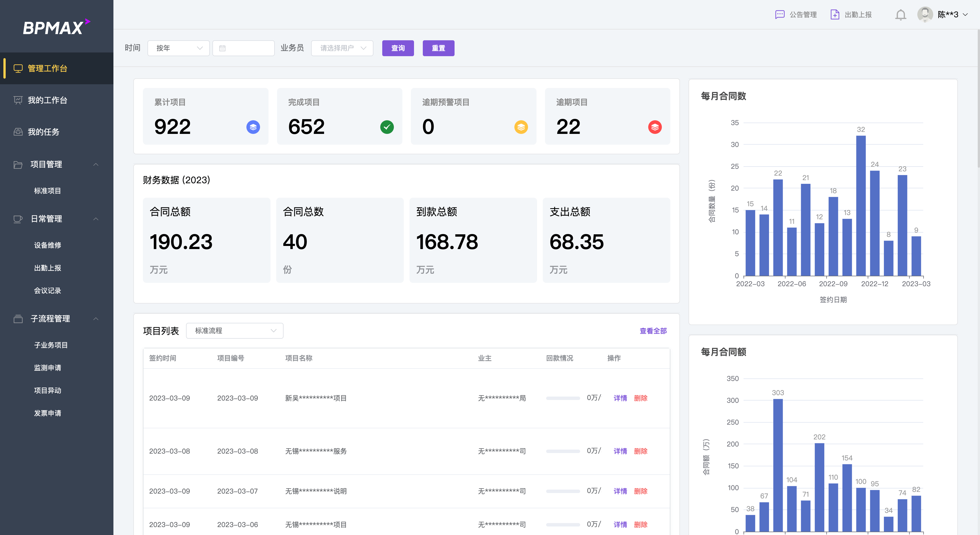Open 我的任务 in sidebar
Screen dimensions: 980x535
tap(57, 132)
